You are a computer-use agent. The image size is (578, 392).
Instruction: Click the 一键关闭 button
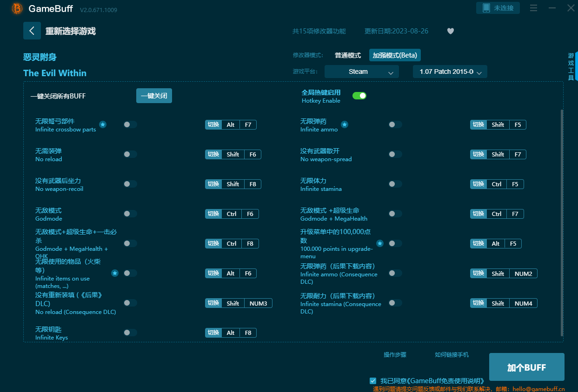point(154,96)
